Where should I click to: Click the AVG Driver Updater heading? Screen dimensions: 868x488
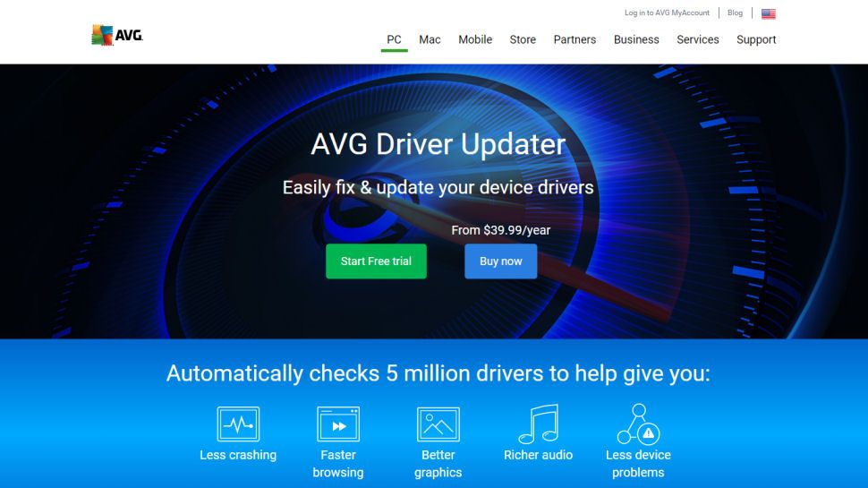(x=438, y=144)
